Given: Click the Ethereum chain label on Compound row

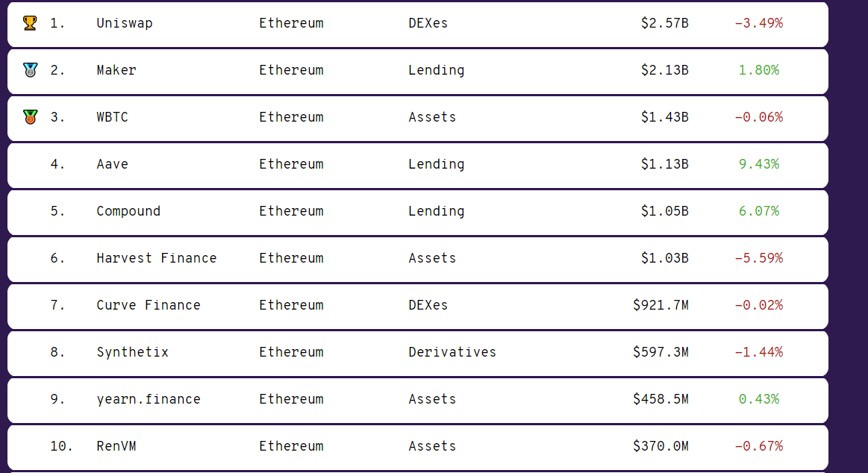Looking at the screenshot, I should [x=291, y=211].
